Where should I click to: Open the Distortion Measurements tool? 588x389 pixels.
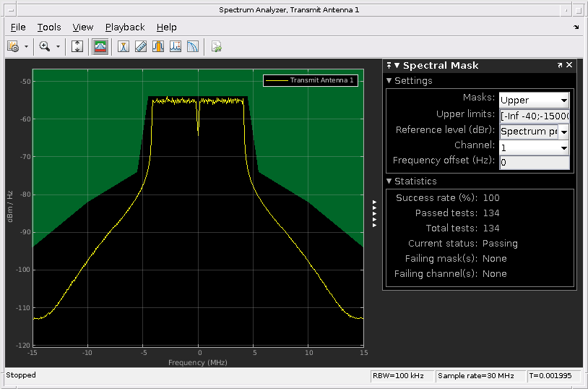point(176,46)
